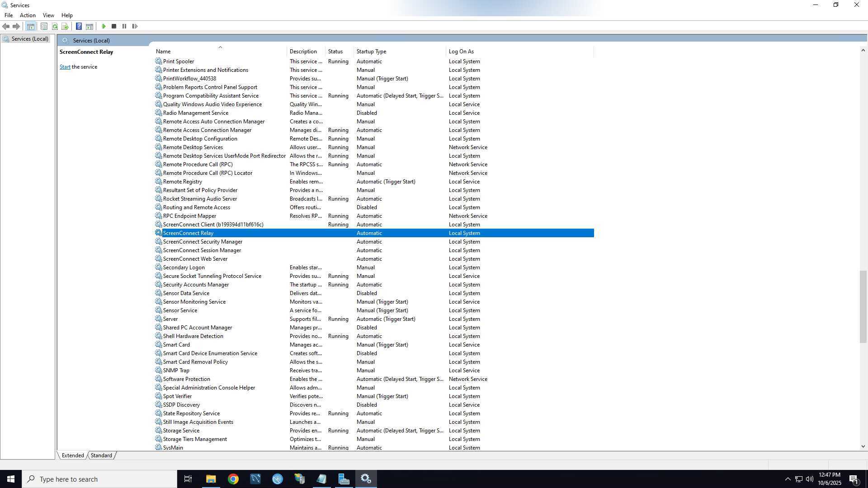
Task: Click the Back navigation arrow
Action: tap(6, 26)
